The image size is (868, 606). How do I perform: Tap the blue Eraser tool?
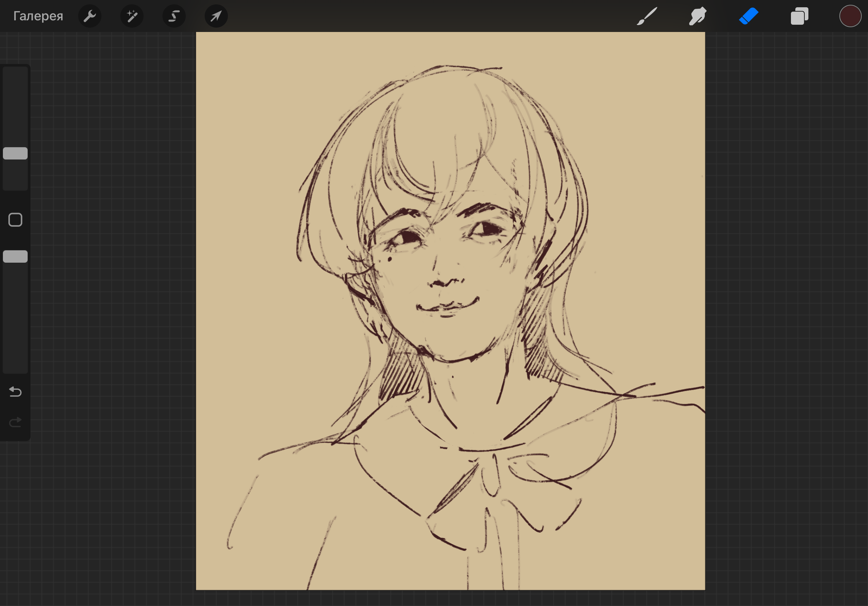click(x=748, y=16)
